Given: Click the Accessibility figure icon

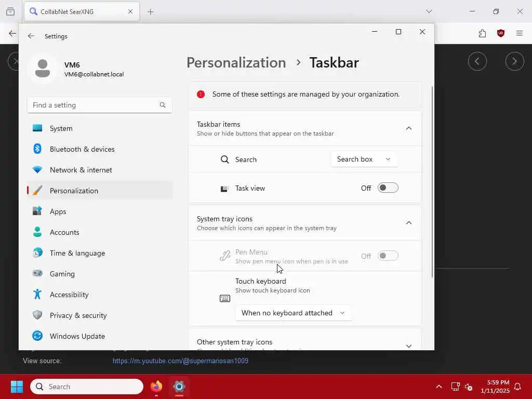Looking at the screenshot, I should tap(37, 294).
